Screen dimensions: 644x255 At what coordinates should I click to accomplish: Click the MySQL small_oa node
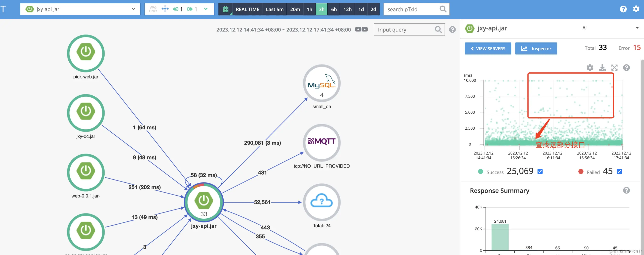click(x=322, y=83)
